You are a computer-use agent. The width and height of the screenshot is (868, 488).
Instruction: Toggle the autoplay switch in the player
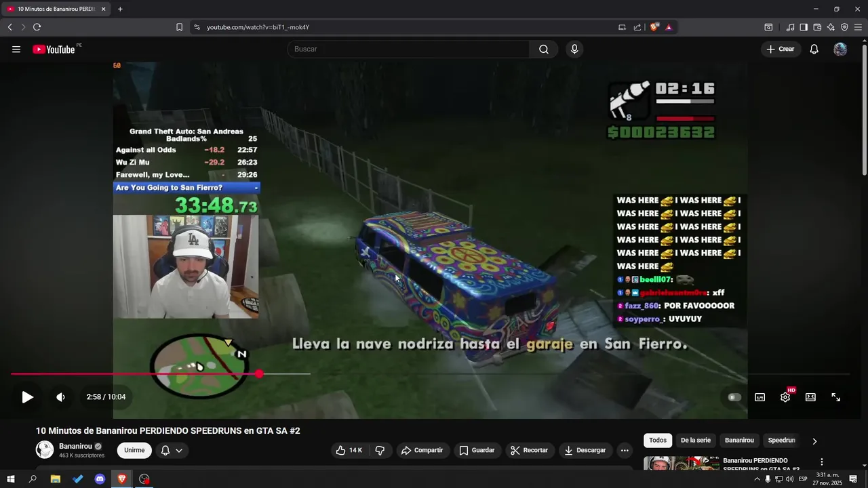tap(734, 397)
